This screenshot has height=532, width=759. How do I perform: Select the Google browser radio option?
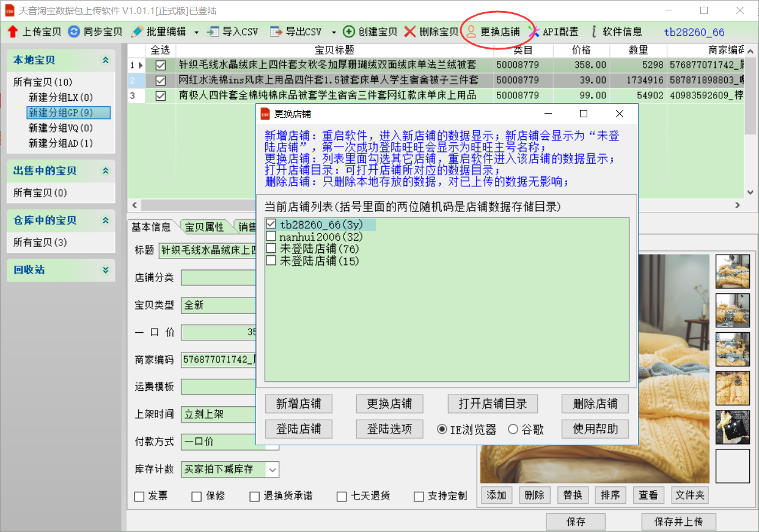(x=513, y=429)
